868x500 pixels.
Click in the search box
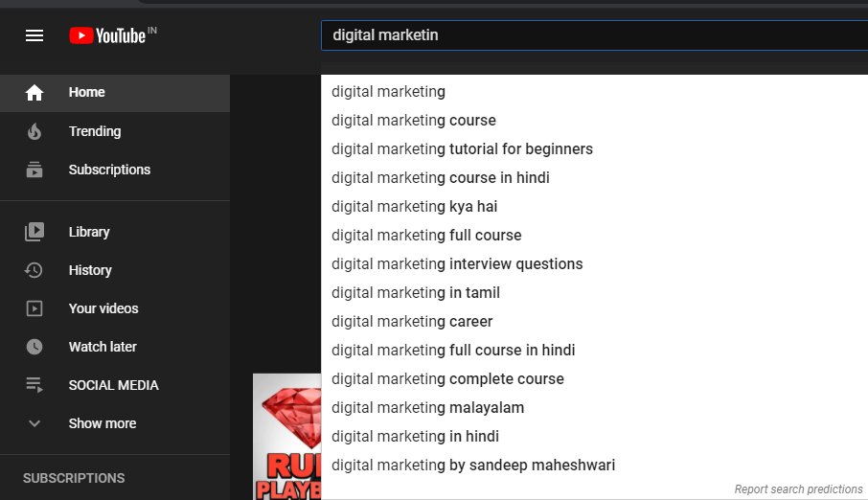(x=595, y=35)
